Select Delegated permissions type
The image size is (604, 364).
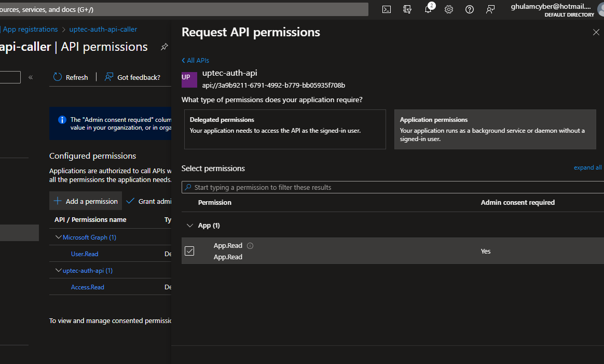[285, 129]
